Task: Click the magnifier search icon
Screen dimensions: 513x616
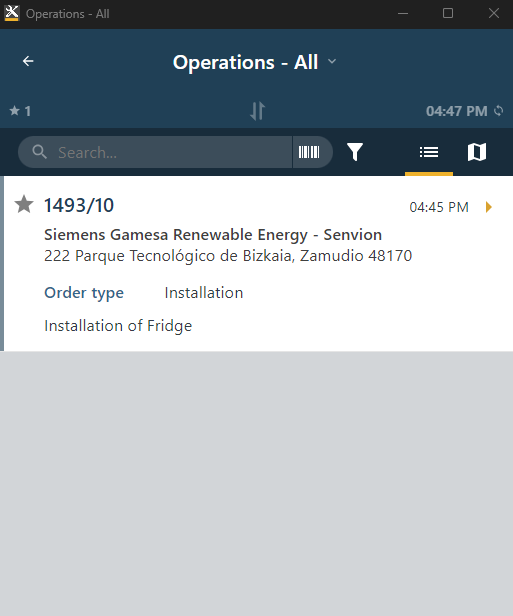Action: [39, 152]
